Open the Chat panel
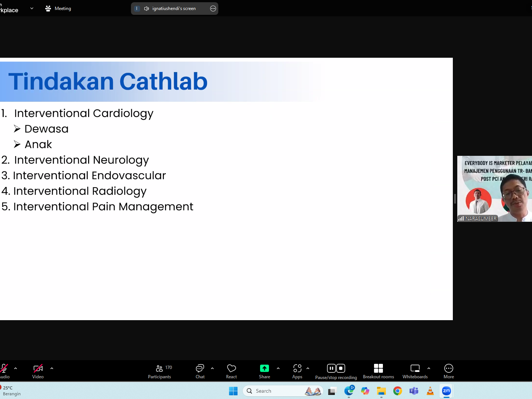 point(200,371)
